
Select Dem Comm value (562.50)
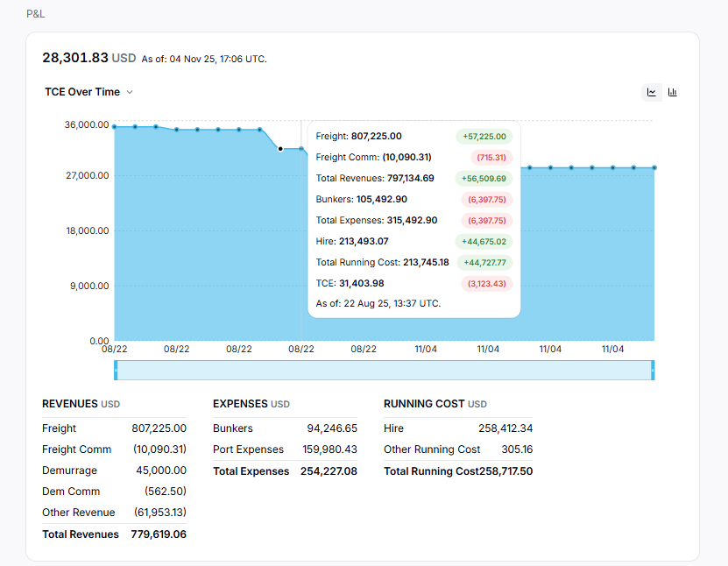click(166, 492)
